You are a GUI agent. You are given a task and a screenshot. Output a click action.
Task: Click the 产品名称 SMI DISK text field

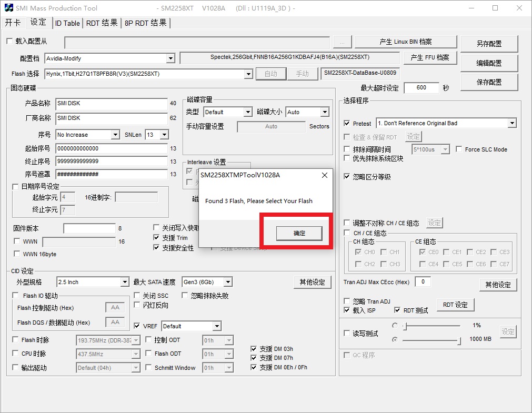tap(111, 103)
